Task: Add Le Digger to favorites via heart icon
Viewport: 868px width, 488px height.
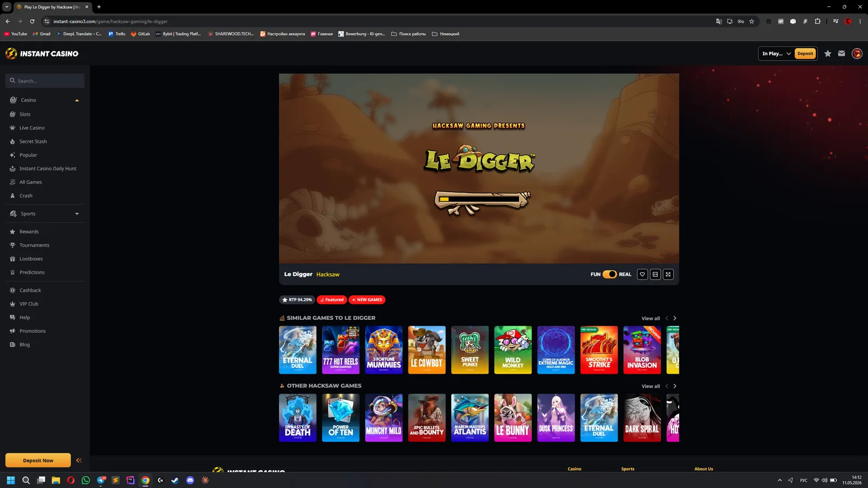Action: tap(642, 274)
